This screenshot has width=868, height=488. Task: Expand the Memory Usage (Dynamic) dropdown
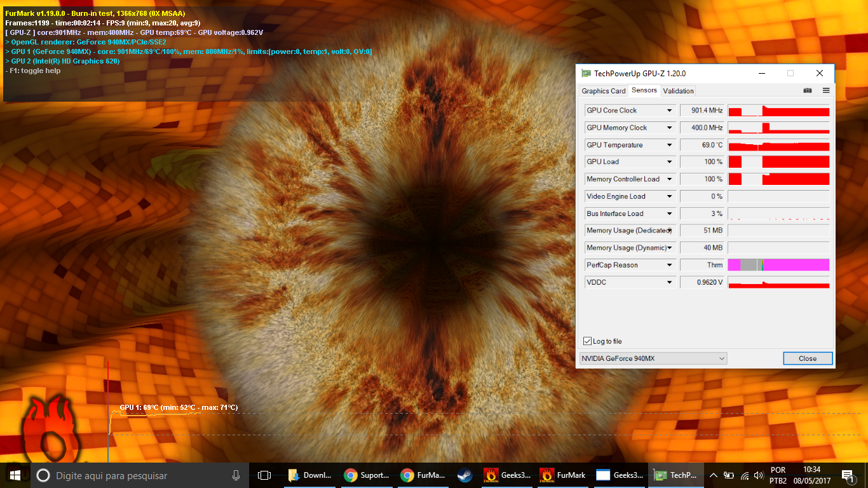669,248
